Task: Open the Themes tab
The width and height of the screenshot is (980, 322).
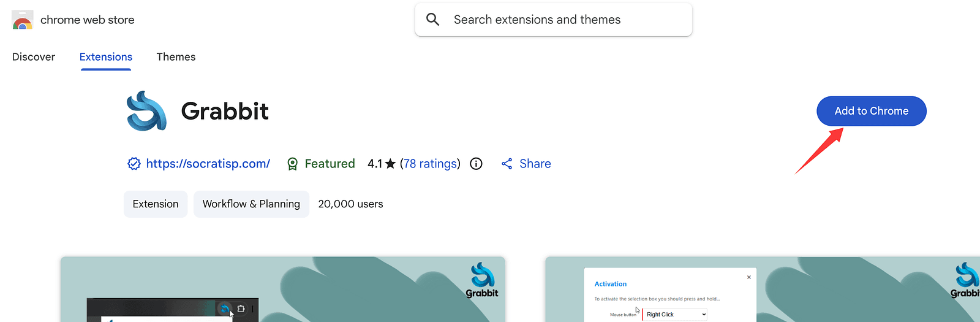Action: coord(176,57)
